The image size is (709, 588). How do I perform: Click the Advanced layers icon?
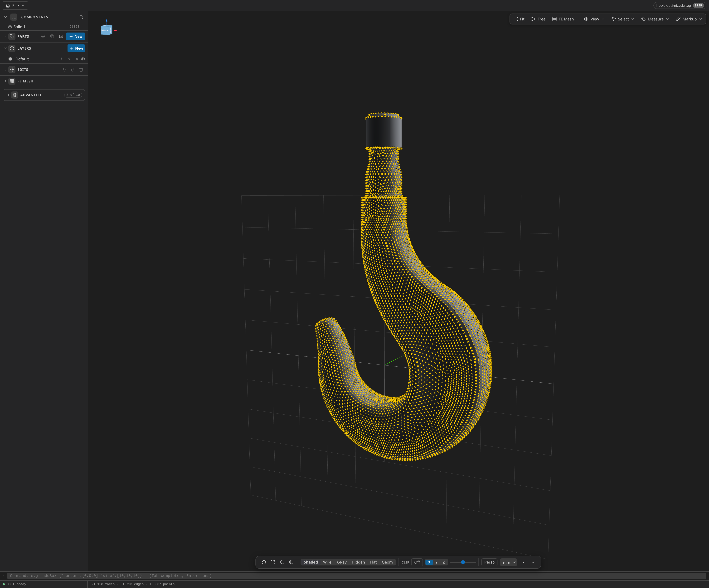[x=15, y=95]
